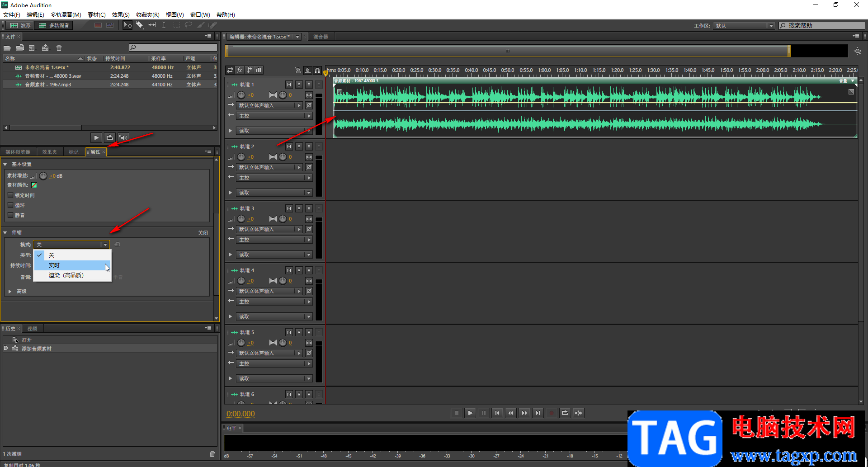Toggle loop playback in transport bar

[x=565, y=413]
